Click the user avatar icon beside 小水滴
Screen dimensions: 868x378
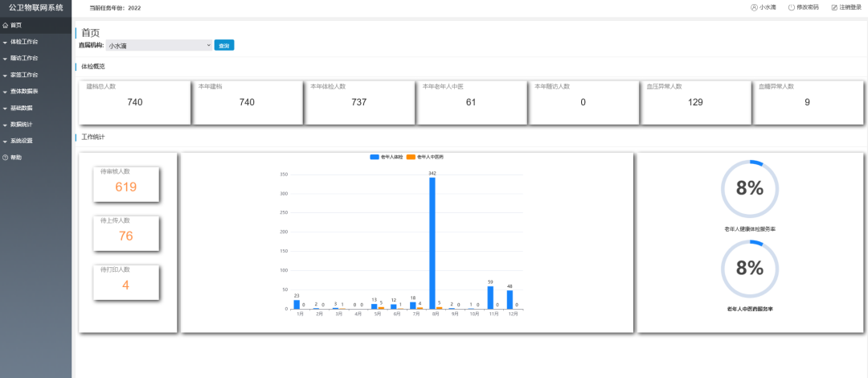(753, 8)
